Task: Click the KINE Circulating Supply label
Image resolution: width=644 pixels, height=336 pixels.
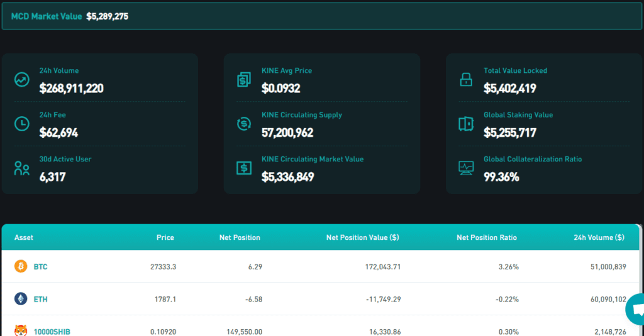Action: tap(301, 115)
